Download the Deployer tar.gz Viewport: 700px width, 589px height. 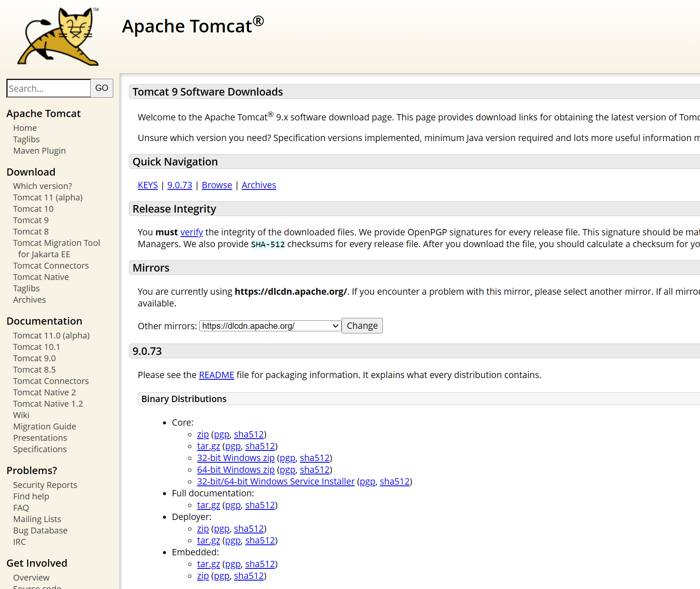(208, 541)
